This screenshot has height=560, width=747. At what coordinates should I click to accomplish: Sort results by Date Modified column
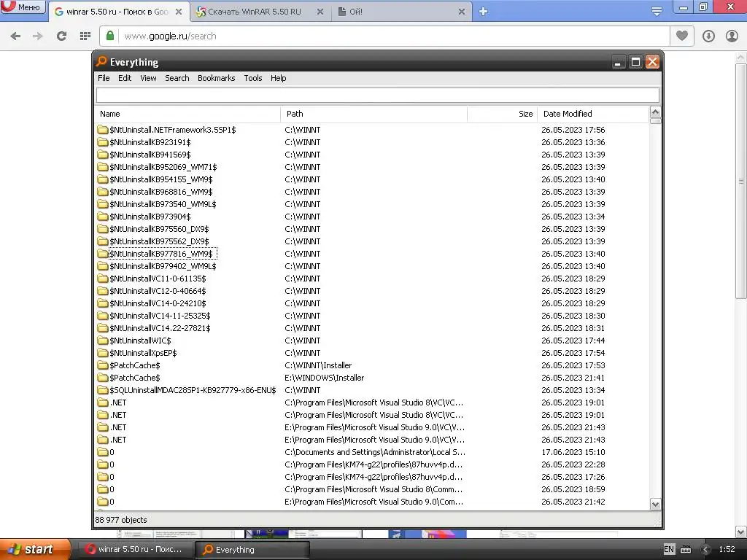pyautogui.click(x=593, y=114)
